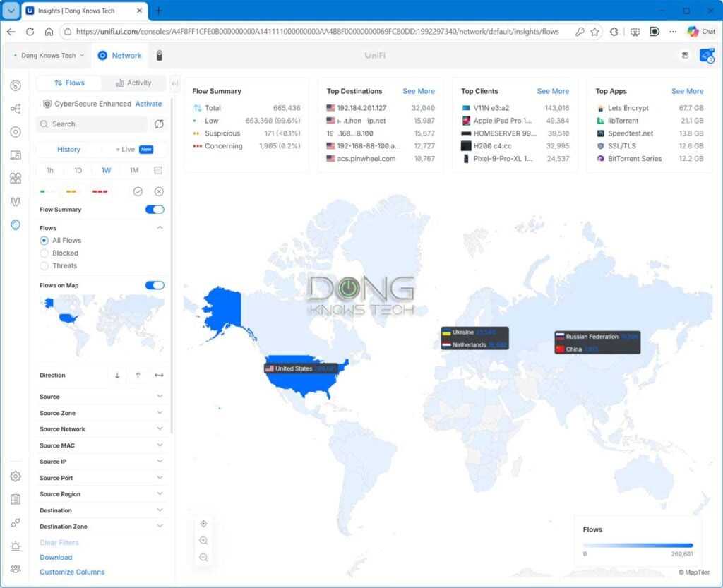Screen dimensions: 723x588
Task: Open the radios waveform icon in sidebar
Action: pyautogui.click(x=16, y=201)
